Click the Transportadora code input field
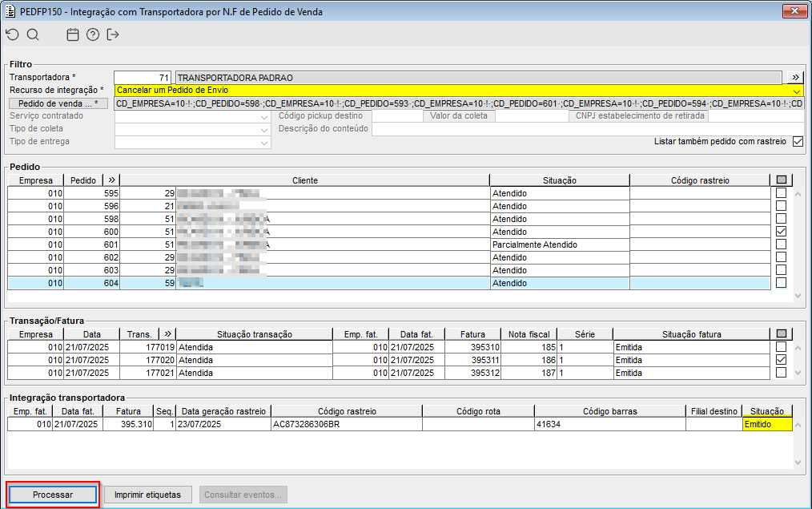The height and width of the screenshot is (509, 812). click(143, 78)
